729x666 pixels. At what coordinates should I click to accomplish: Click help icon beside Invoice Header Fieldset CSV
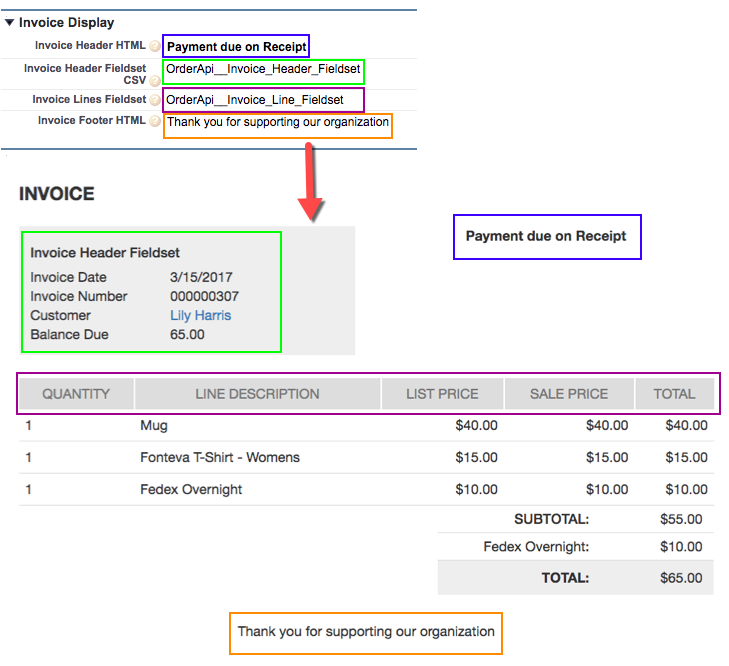point(155,81)
